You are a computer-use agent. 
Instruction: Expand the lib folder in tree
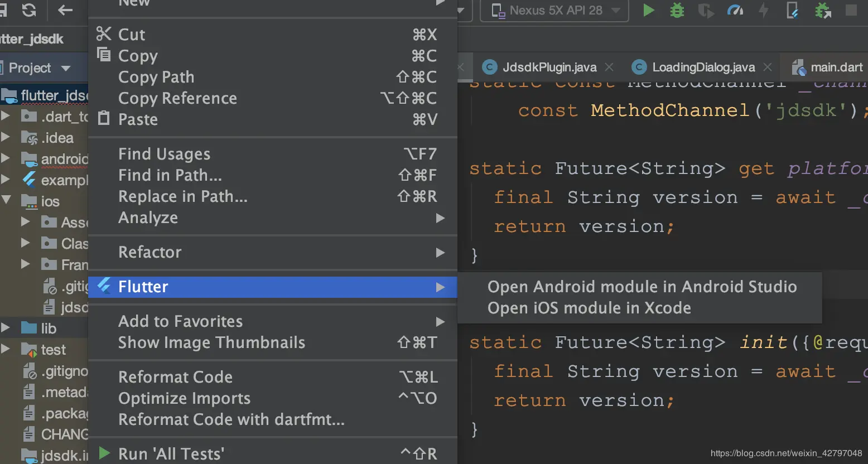pos(6,328)
